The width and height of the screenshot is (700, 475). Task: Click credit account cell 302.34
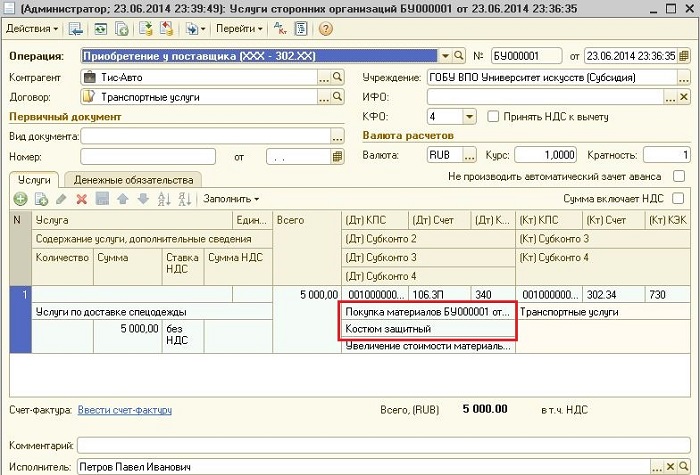click(613, 295)
